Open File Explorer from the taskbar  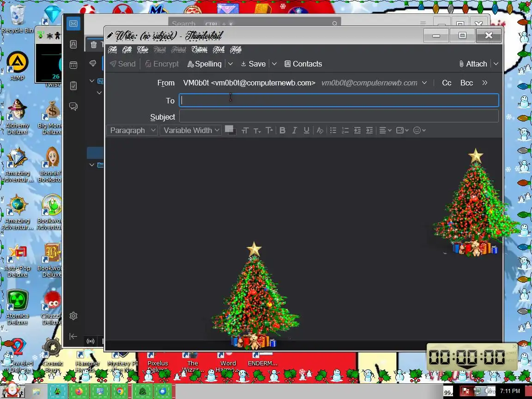coord(36,392)
